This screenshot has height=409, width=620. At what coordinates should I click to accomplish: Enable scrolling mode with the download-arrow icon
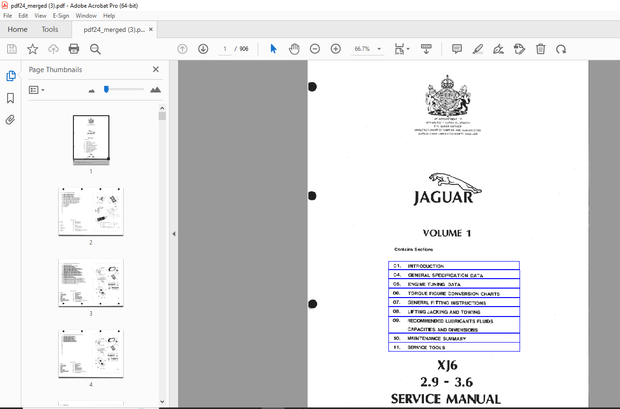point(426,49)
